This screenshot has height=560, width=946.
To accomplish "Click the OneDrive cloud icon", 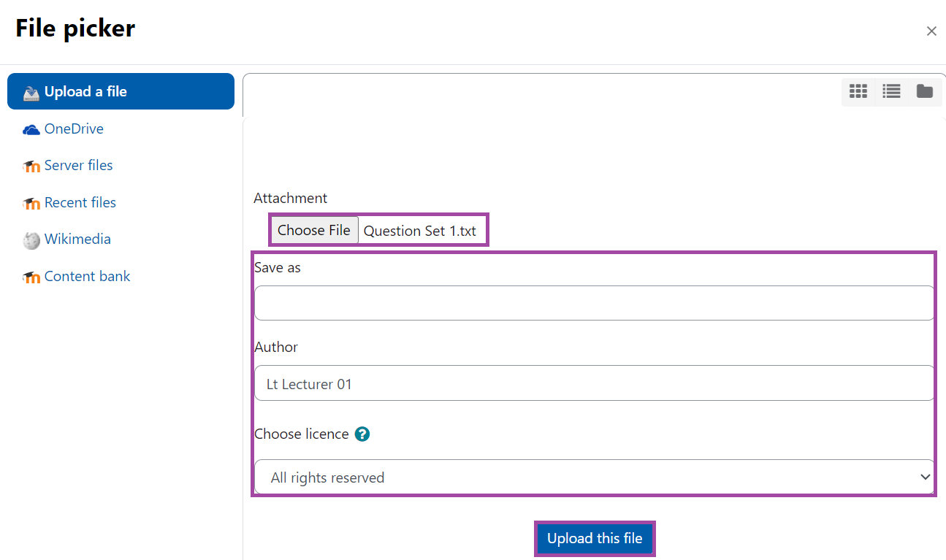I will 31,130.
